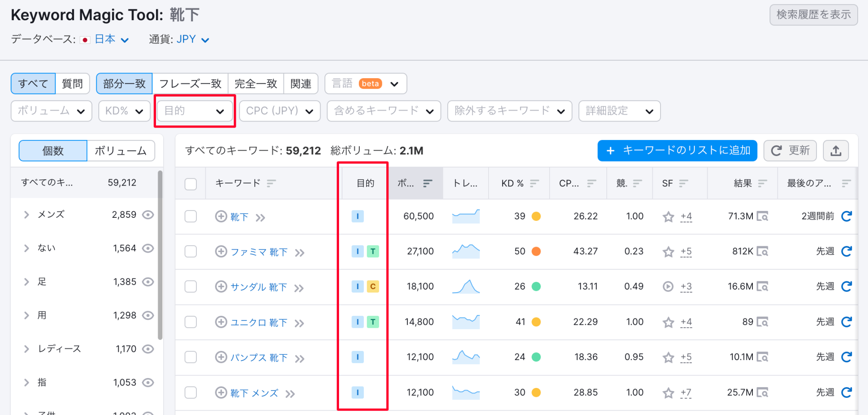868x415 pixels.
Task: Click the export upload icon button
Action: coord(836,151)
